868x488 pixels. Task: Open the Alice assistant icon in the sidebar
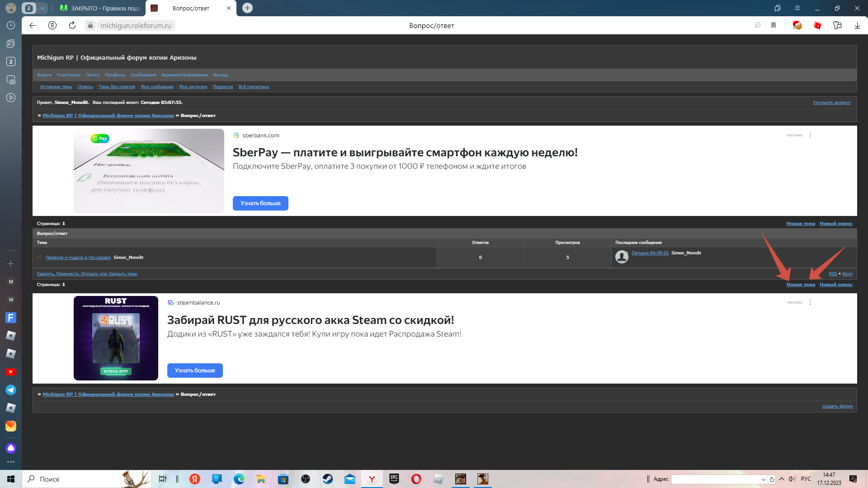11,448
